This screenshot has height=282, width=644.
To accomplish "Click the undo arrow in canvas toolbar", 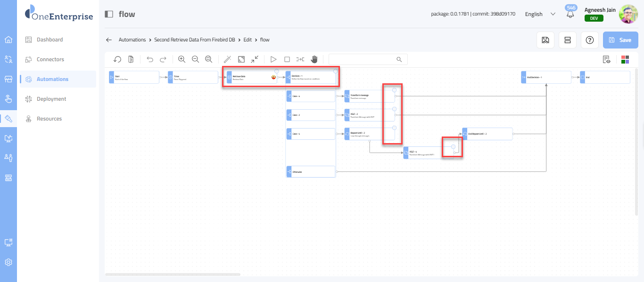I will (150, 59).
